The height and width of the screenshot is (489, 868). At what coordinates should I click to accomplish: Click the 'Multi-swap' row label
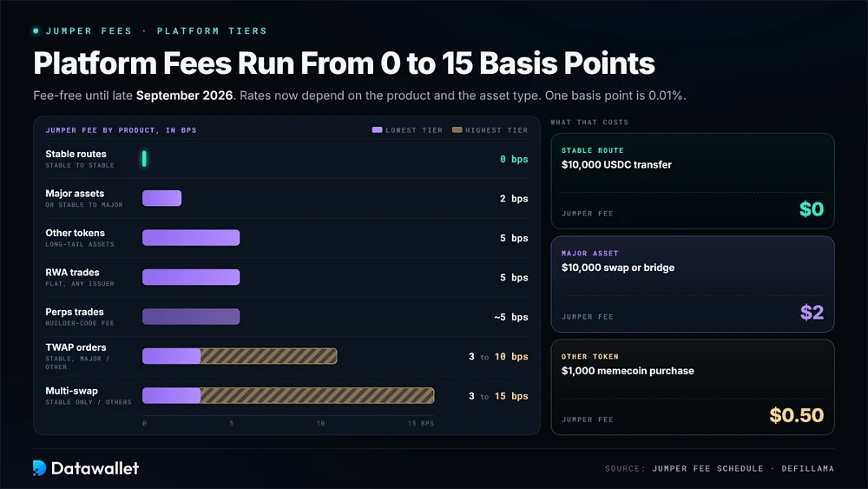click(71, 391)
